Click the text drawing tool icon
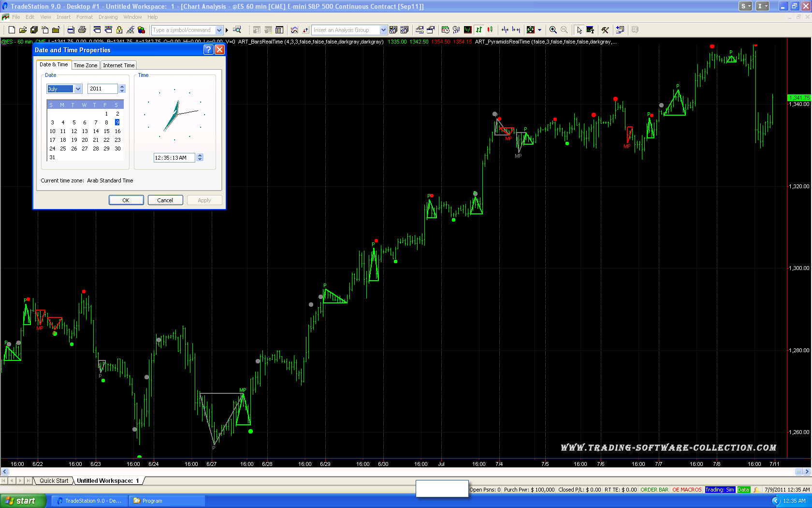The image size is (812, 508). (x=590, y=30)
